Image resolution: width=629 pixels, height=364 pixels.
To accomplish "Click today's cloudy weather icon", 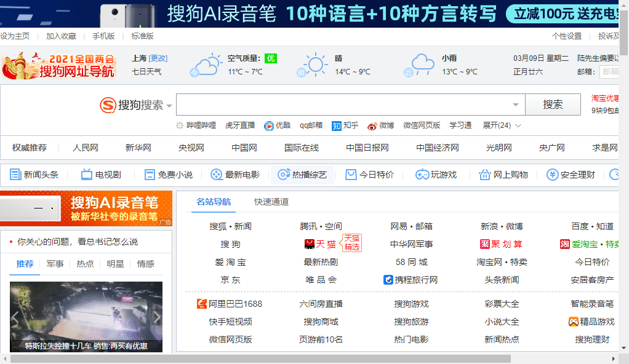I will click(x=206, y=65).
